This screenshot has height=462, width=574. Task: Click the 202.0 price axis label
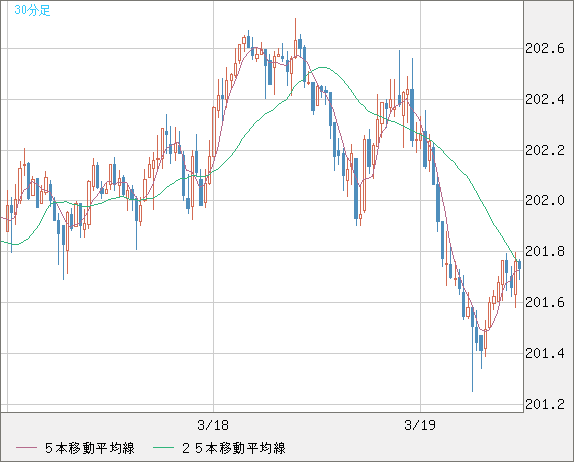(545, 201)
